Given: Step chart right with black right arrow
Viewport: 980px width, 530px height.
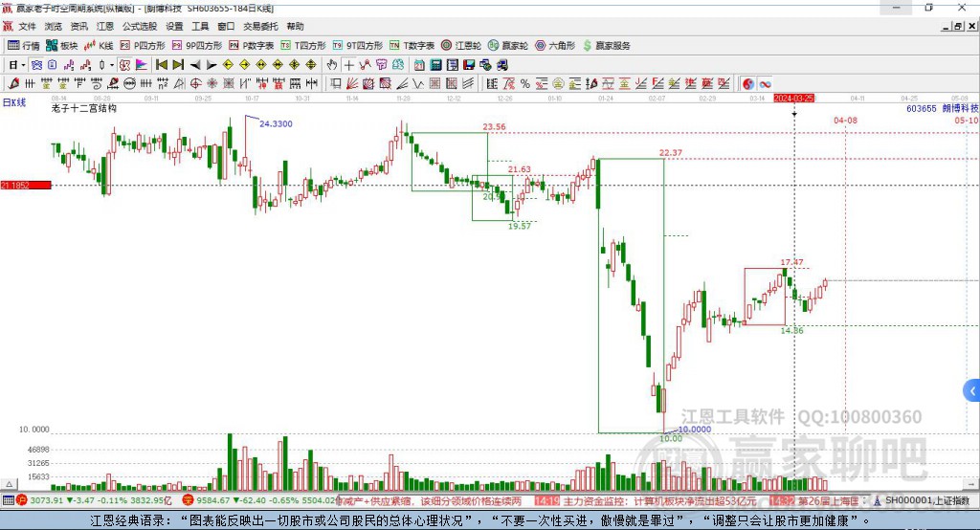Looking at the screenshot, I should pyautogui.click(x=212, y=65).
